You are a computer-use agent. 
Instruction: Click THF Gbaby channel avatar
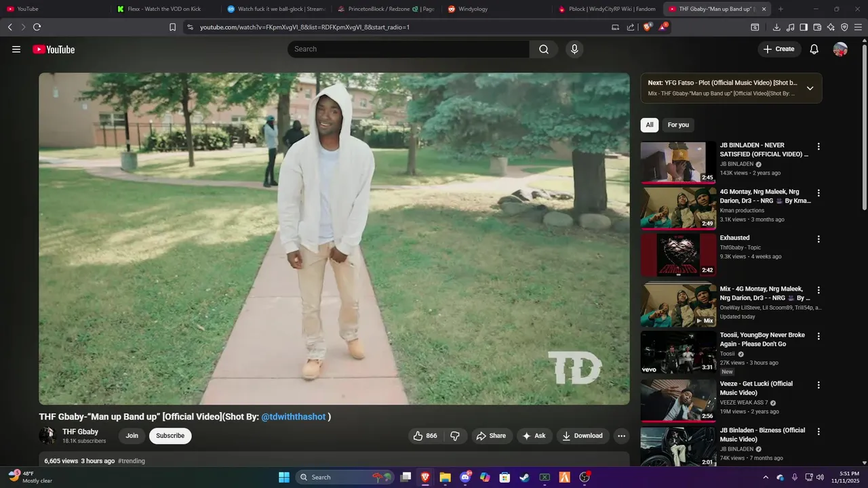click(47, 436)
